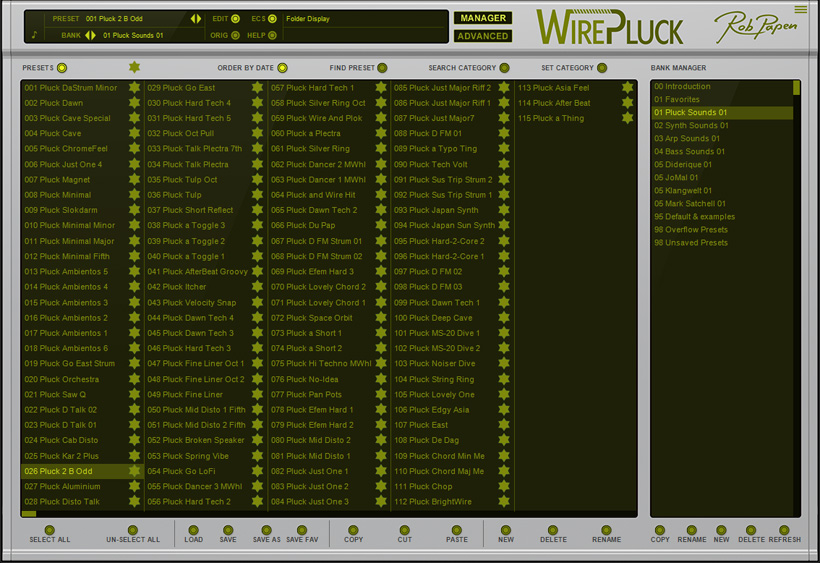
Task: Click LOAD preset button
Action: coord(193,530)
